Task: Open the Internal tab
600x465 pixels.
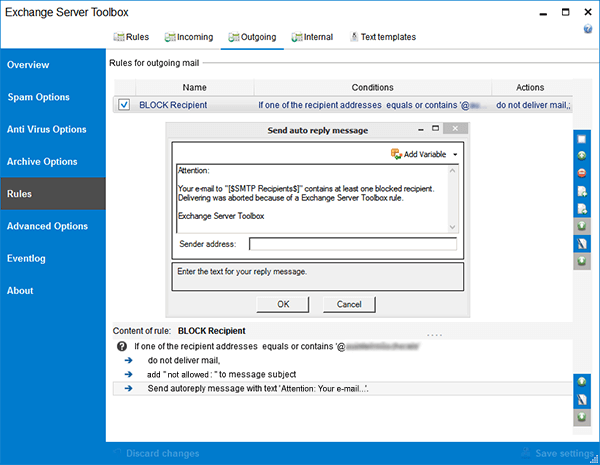Action: tap(312, 37)
